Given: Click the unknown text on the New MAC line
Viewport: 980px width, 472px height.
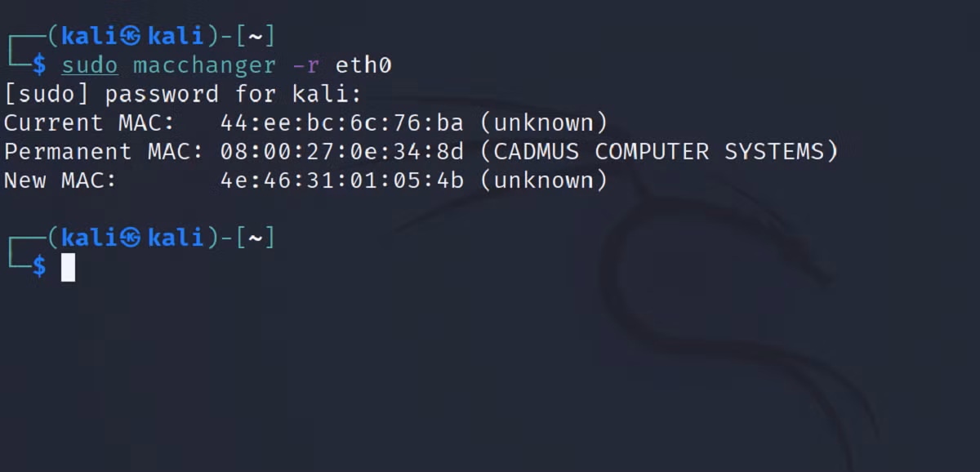Looking at the screenshot, I should tap(544, 180).
